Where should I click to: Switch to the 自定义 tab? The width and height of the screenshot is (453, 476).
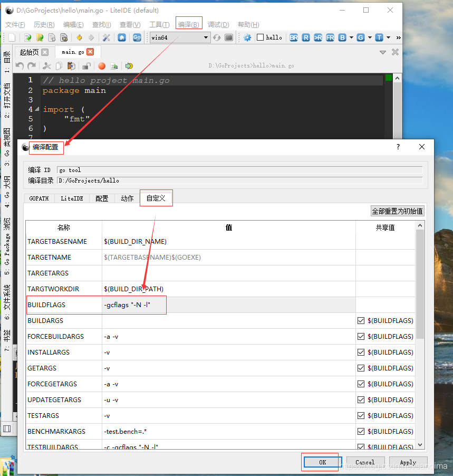point(156,198)
